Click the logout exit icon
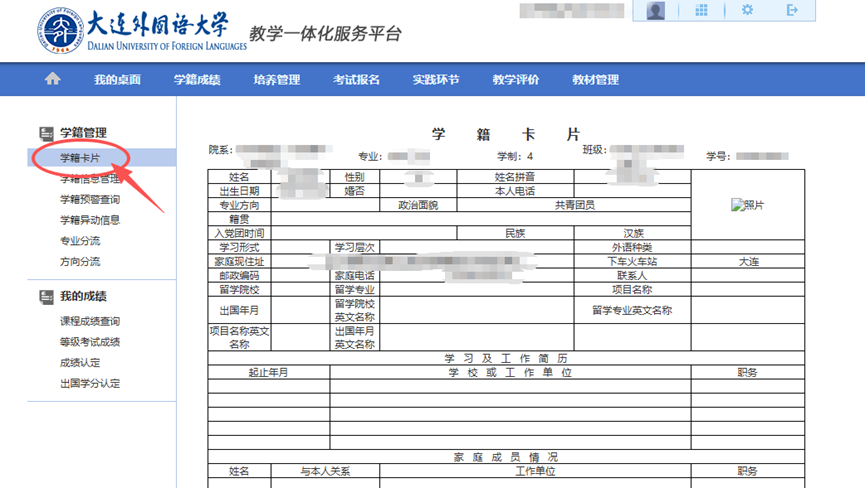865x488 pixels. 792,10
